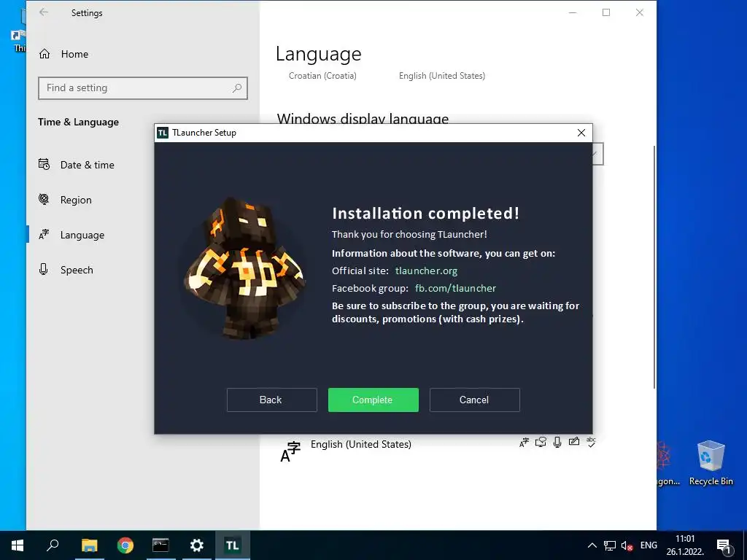This screenshot has height=560, width=747.
Task: Select Recycle Bin on desktop
Action: coord(711,462)
